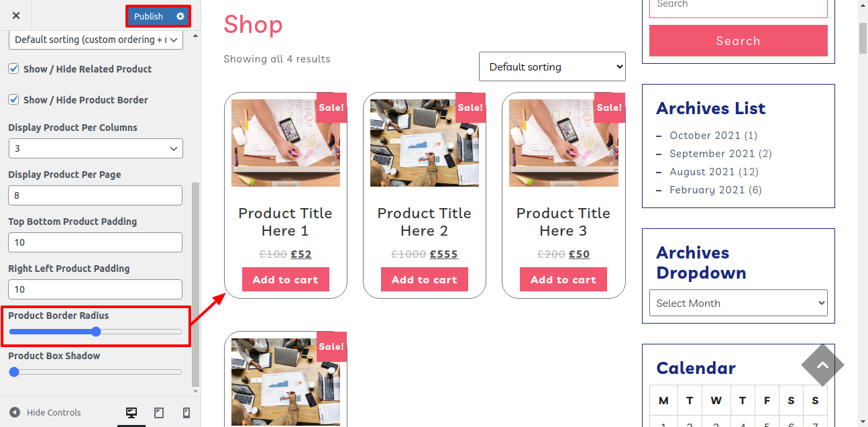868x427 pixels.
Task: Add Product Title Here 2 to cart
Action: pyautogui.click(x=425, y=279)
